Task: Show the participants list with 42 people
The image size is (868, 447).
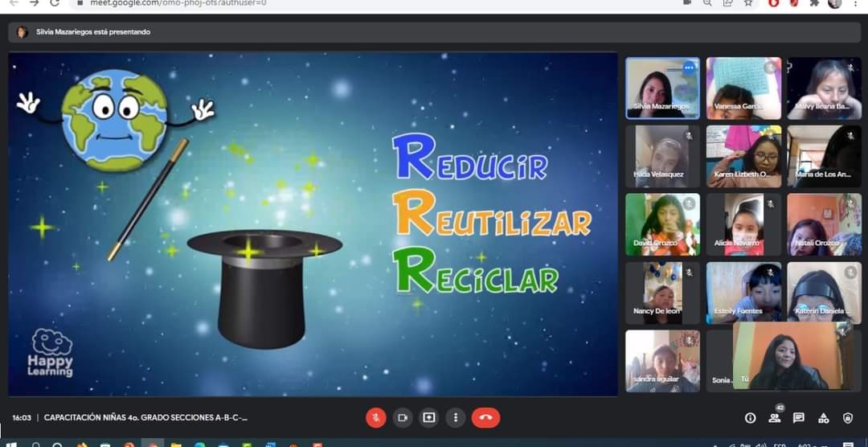Action: tap(775, 418)
